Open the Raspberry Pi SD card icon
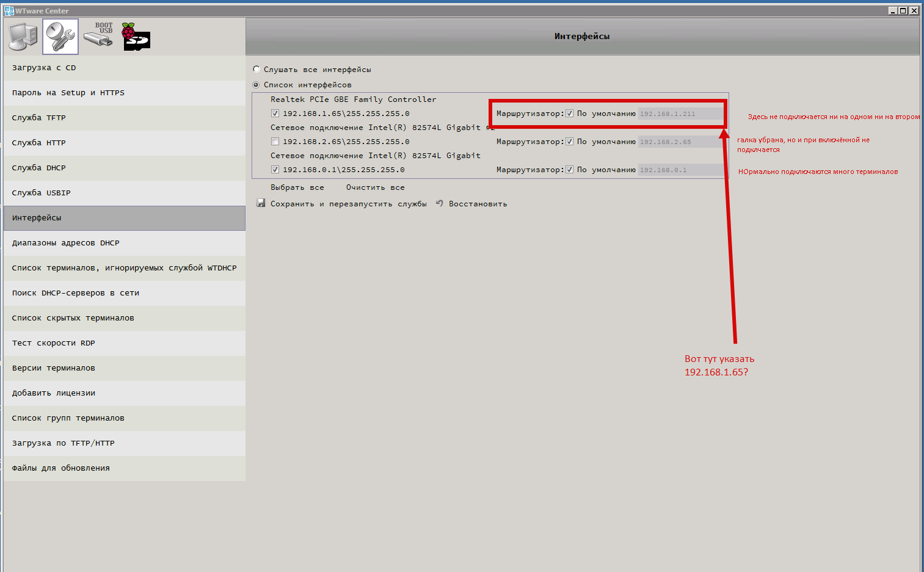 136,37
